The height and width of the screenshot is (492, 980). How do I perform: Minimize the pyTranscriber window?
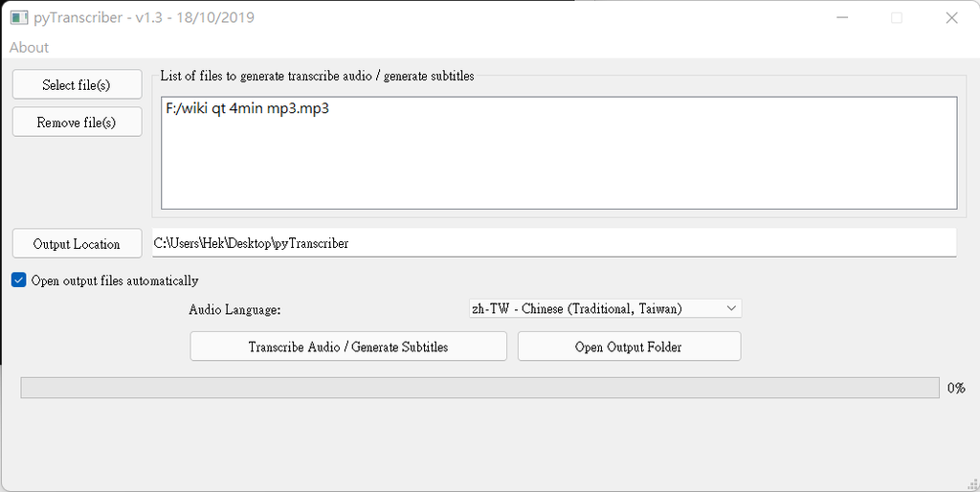click(842, 17)
